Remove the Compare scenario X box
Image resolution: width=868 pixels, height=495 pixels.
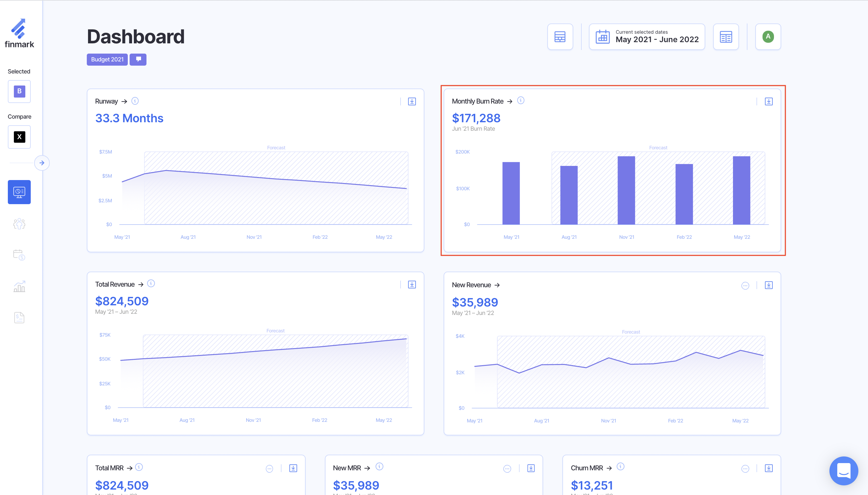click(19, 137)
